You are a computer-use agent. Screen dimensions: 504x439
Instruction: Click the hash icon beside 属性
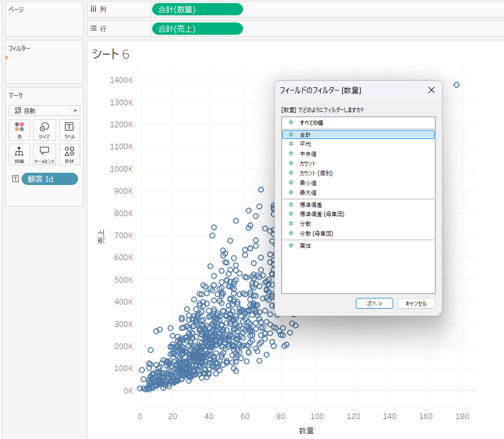point(291,245)
